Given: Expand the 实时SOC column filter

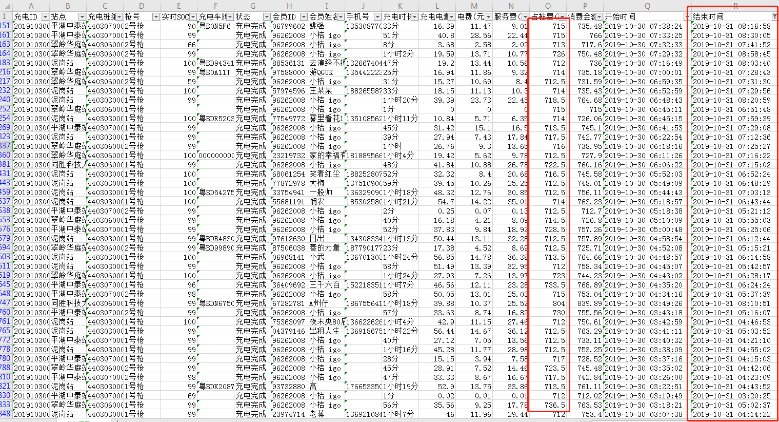Looking at the screenshot, I should point(191,18).
